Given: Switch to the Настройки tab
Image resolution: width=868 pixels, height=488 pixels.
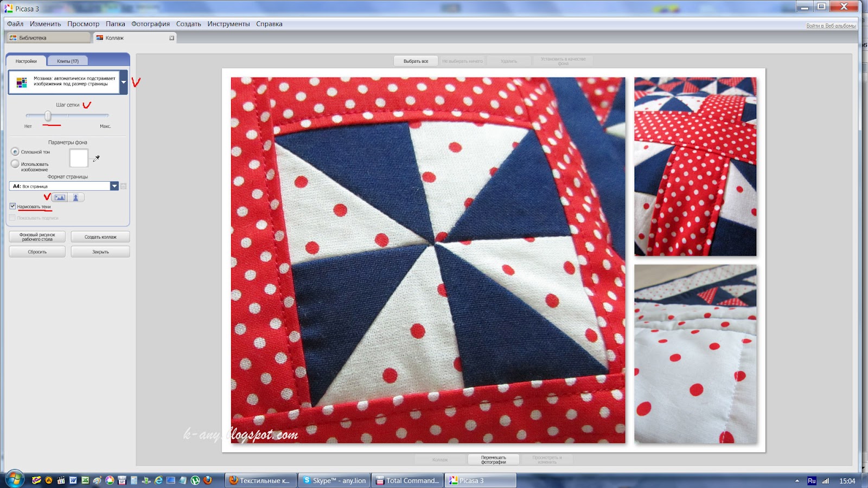Looking at the screenshot, I should [x=26, y=61].
